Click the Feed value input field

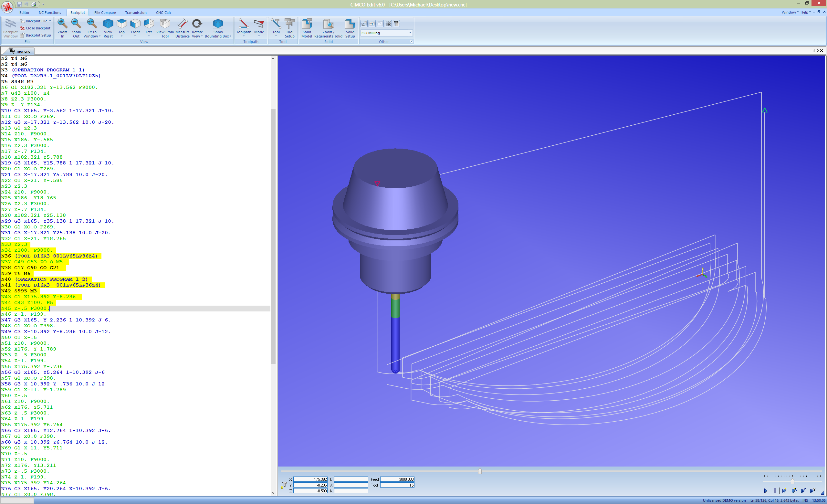click(397, 479)
